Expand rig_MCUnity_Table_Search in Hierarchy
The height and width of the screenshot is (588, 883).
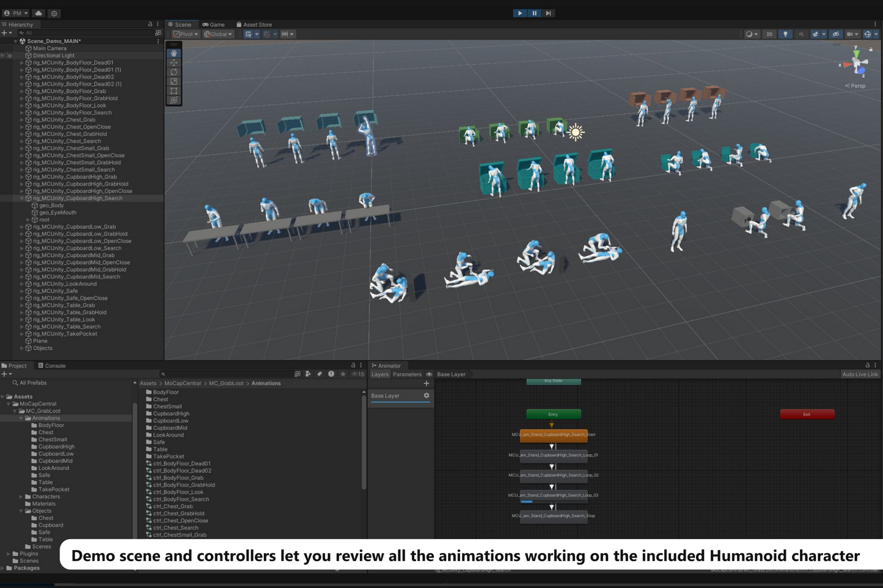pos(22,327)
